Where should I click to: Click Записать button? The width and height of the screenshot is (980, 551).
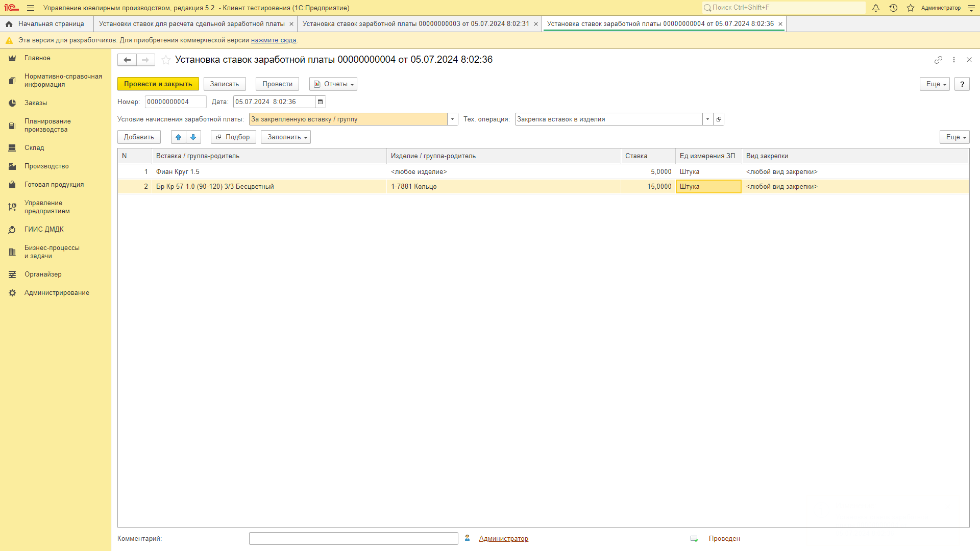225,84
